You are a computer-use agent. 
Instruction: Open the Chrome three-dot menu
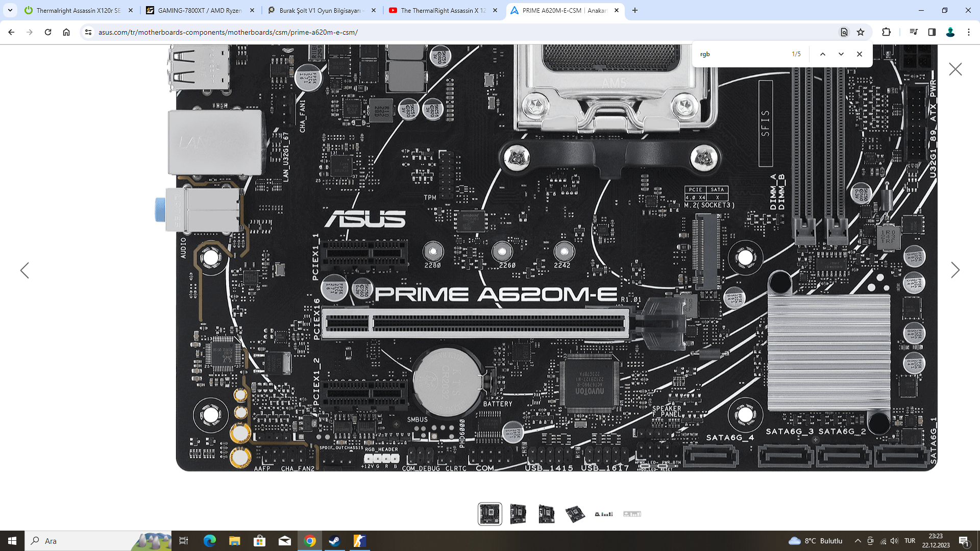[x=968, y=32]
